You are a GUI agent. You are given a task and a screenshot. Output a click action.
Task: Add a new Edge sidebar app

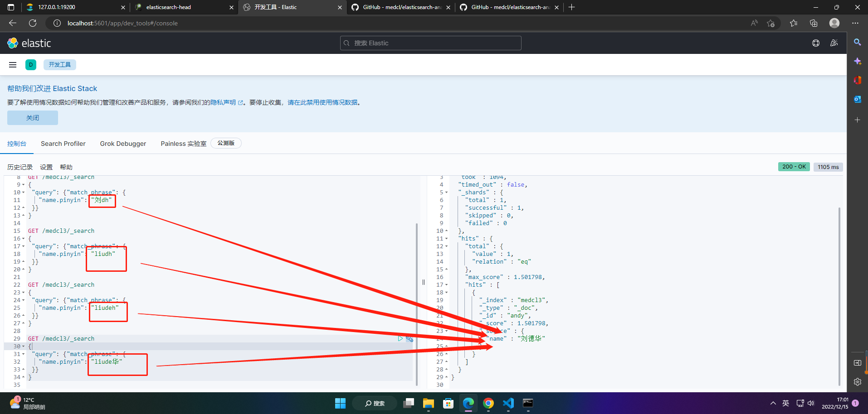858,120
